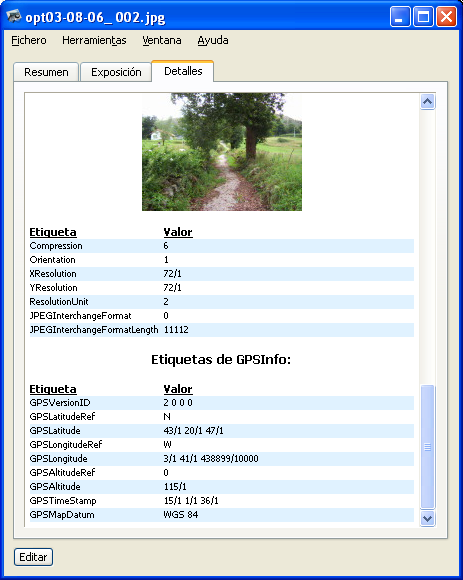Screen dimensions: 463x580
Task: Open the Herramientas menu
Action: pos(94,40)
